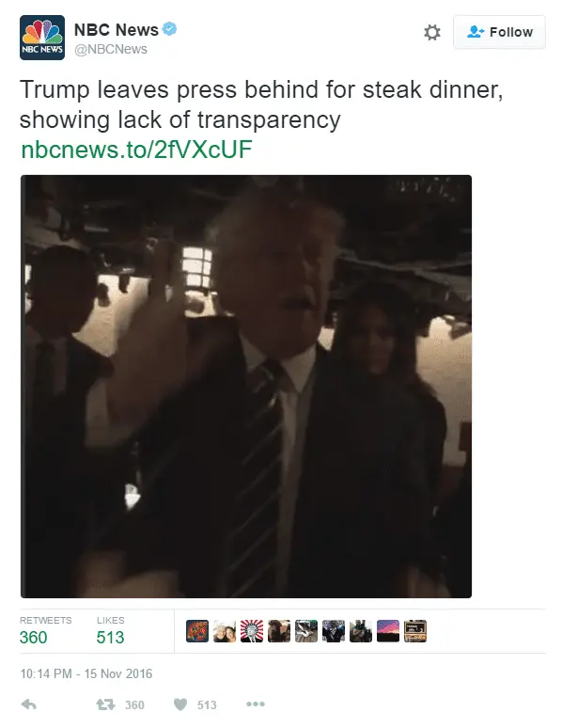Click the reply arrow icon
This screenshot has width=562, height=728.
pyautogui.click(x=29, y=704)
